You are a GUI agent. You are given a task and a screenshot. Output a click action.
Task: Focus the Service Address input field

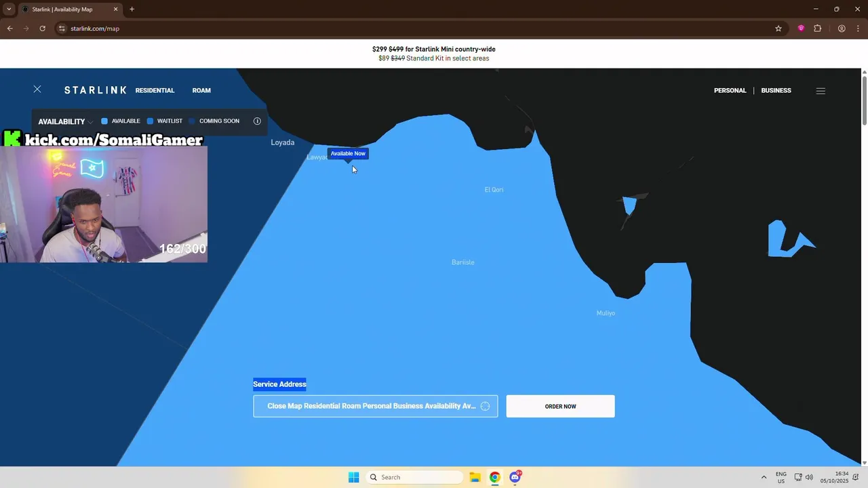[376, 406]
